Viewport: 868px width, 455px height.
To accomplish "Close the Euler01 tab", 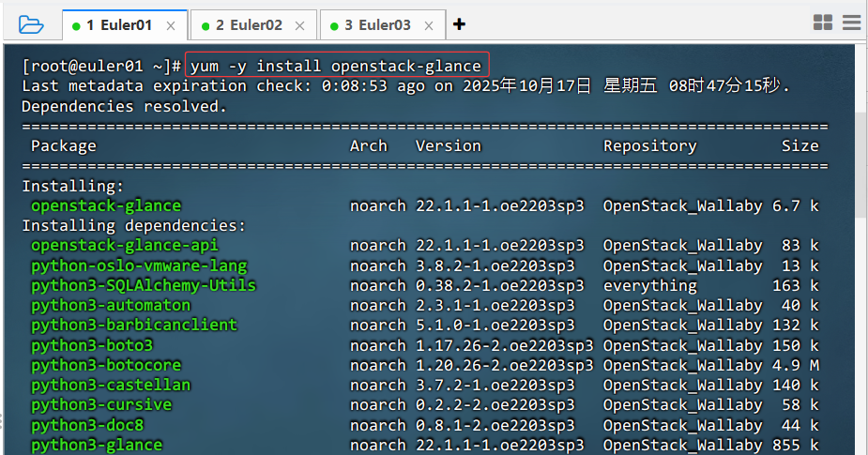I will click(x=171, y=26).
